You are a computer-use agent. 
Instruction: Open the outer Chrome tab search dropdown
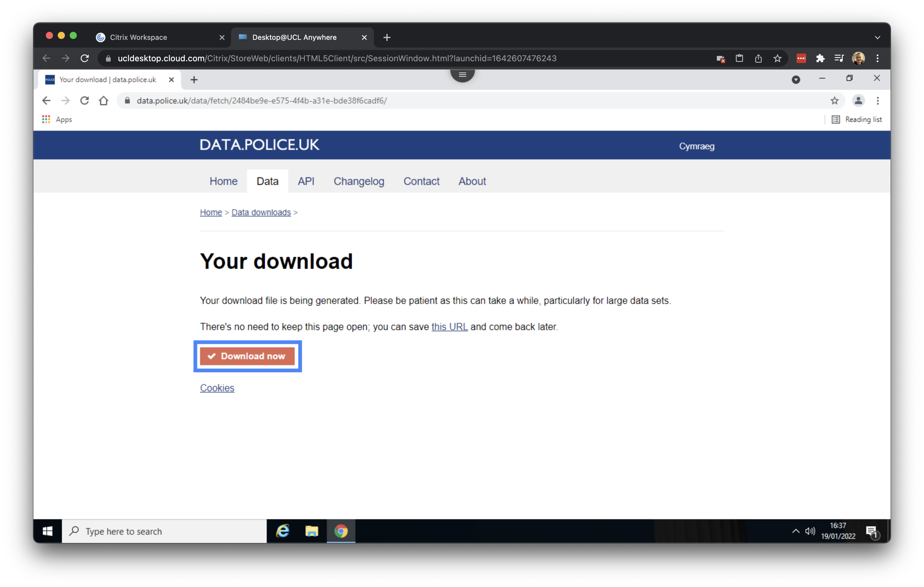click(x=877, y=37)
